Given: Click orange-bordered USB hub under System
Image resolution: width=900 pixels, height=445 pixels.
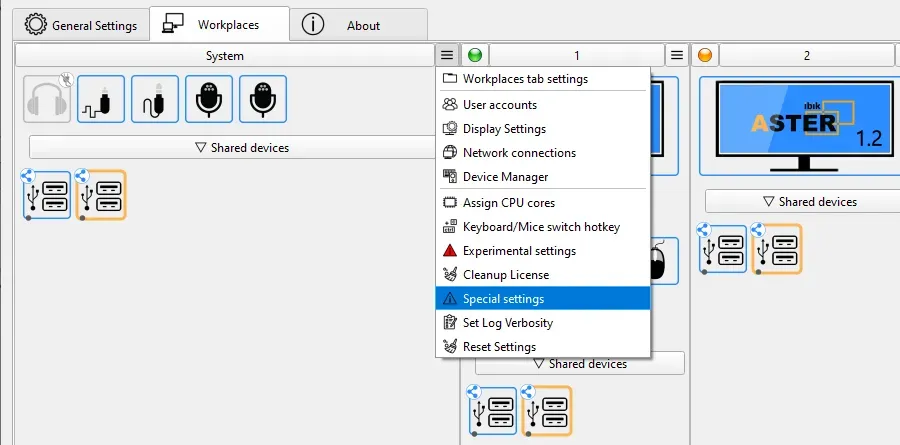Looking at the screenshot, I should pos(101,195).
